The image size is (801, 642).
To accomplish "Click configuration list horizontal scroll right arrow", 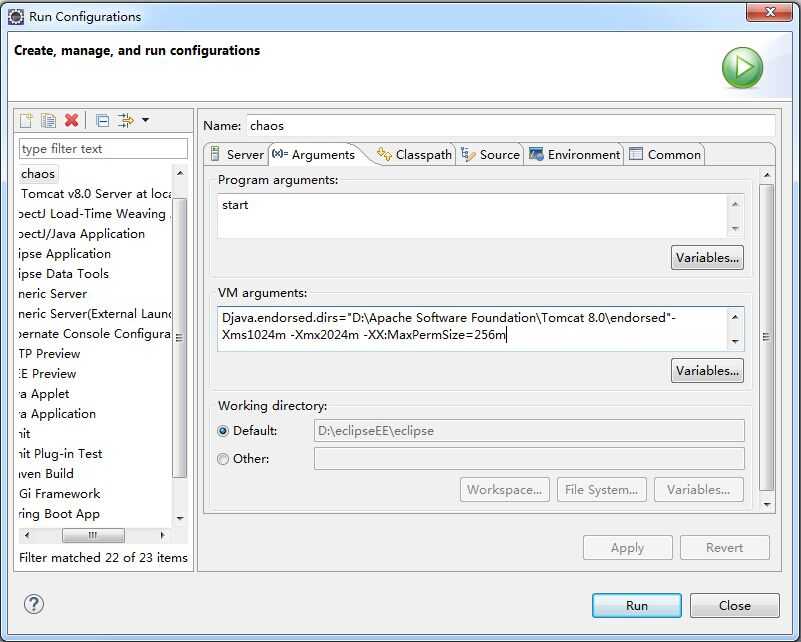I will click(x=162, y=535).
